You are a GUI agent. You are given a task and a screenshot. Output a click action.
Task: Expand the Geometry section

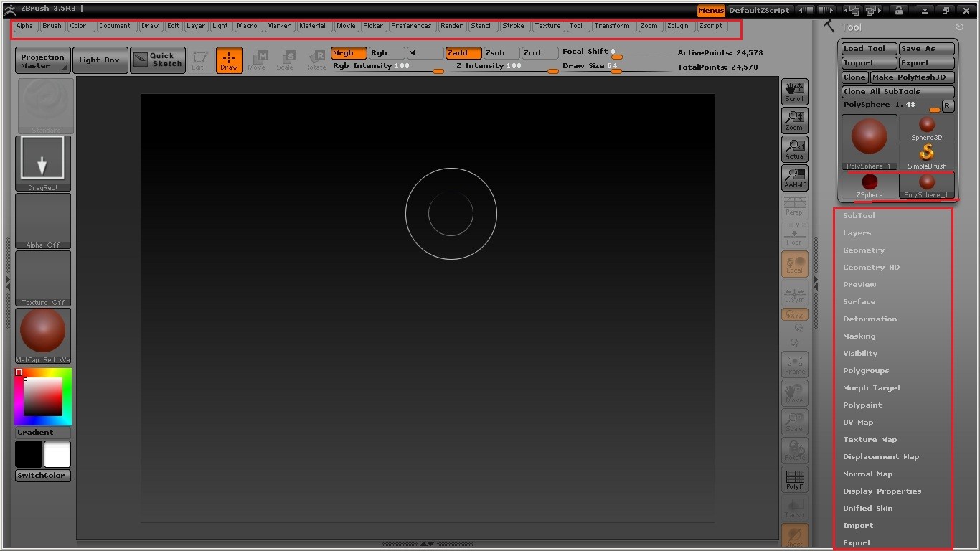tap(864, 250)
